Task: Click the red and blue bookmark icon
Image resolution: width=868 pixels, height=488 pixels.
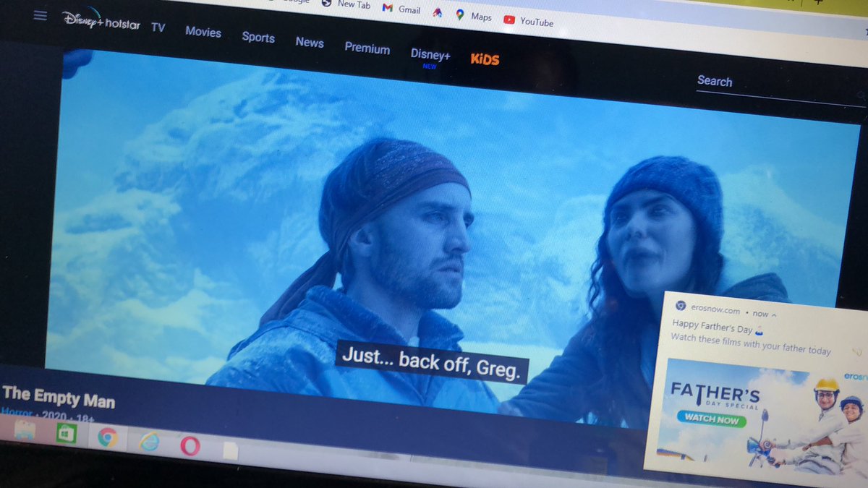Action: tap(438, 12)
